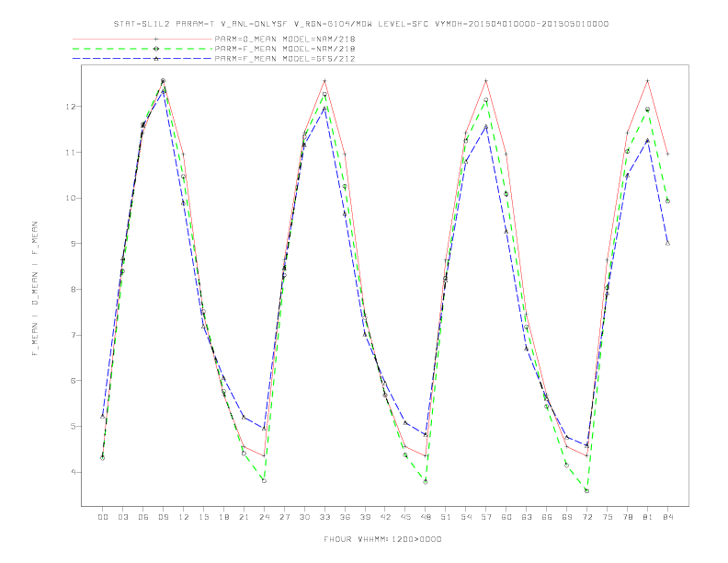Click forecast hour label 72 on x-axis

pos(587,517)
